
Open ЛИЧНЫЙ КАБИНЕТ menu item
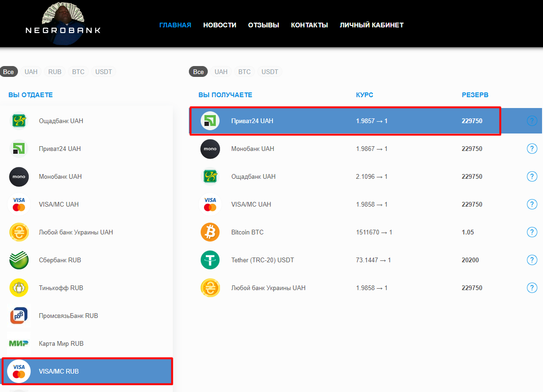coord(372,25)
